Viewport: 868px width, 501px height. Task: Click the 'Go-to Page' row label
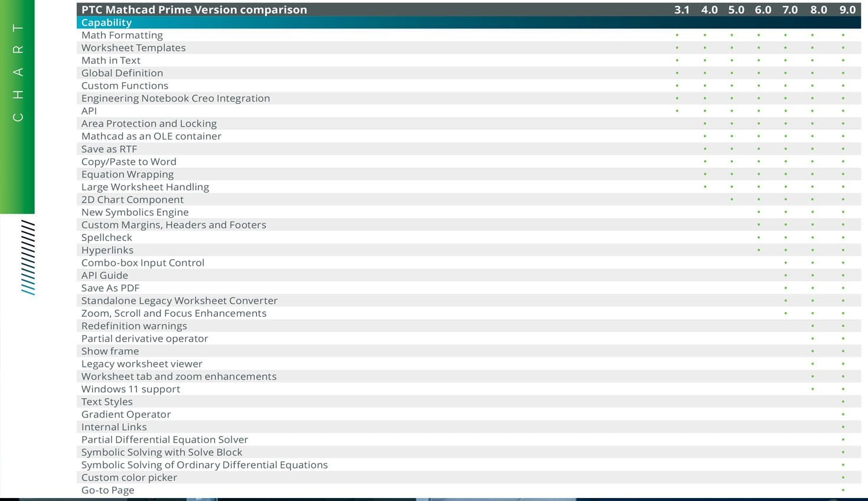[107, 490]
